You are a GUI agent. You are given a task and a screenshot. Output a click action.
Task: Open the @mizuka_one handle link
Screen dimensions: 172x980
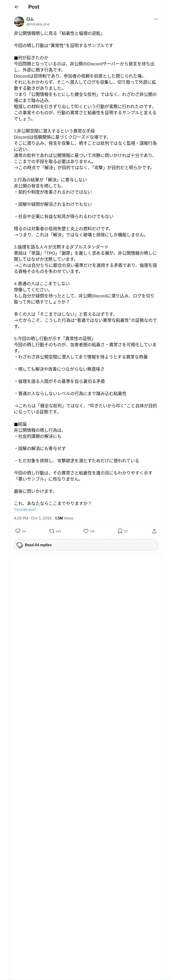(38, 24)
